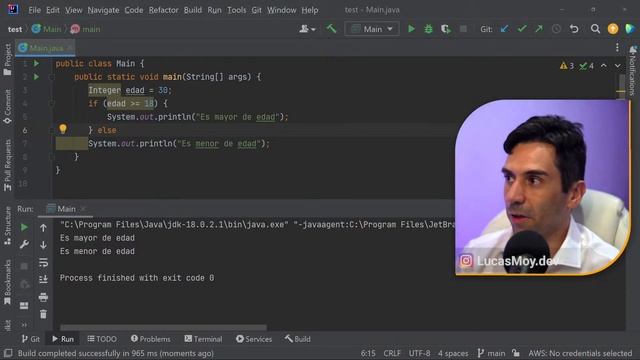The height and width of the screenshot is (360, 640).
Task: Go to previous highlighted error arrow
Action: click(x=603, y=66)
